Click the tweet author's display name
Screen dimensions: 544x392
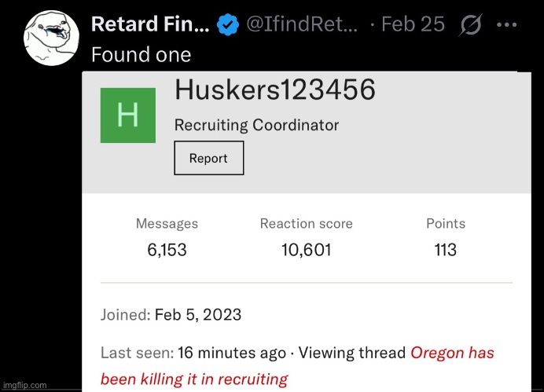[150, 24]
